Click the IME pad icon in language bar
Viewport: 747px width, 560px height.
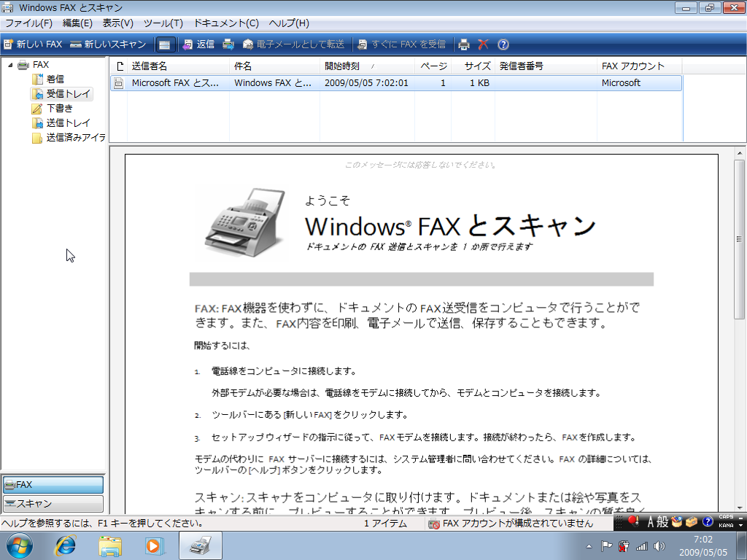click(676, 522)
